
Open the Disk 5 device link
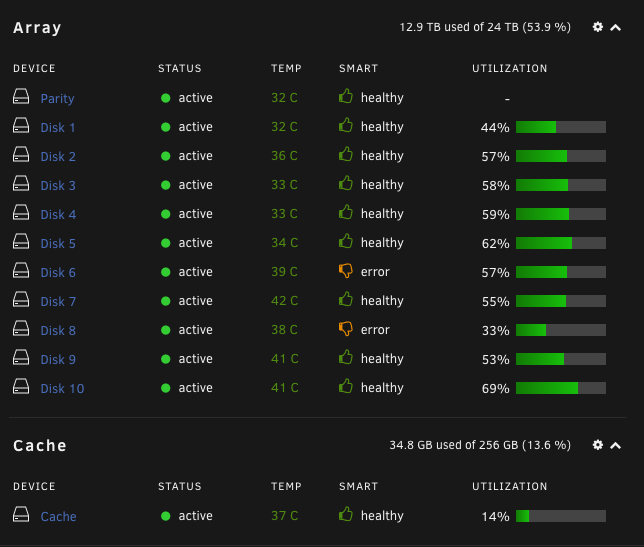[x=58, y=244]
